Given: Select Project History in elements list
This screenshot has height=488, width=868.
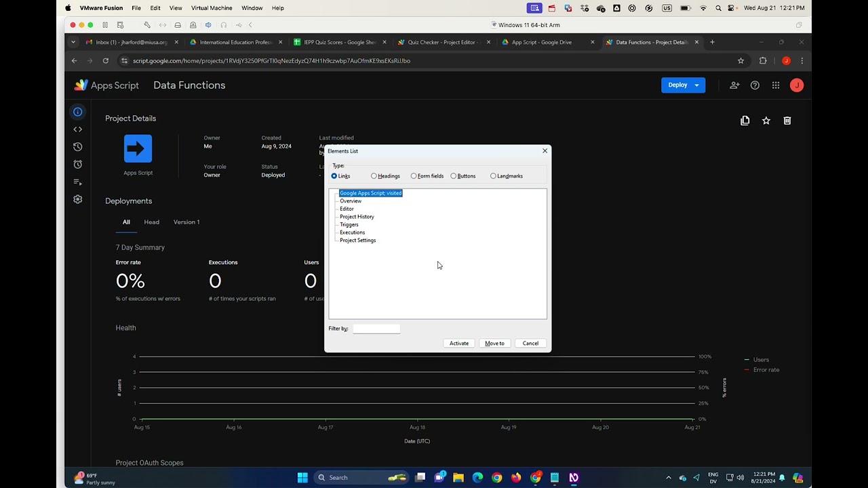Looking at the screenshot, I should (x=357, y=217).
